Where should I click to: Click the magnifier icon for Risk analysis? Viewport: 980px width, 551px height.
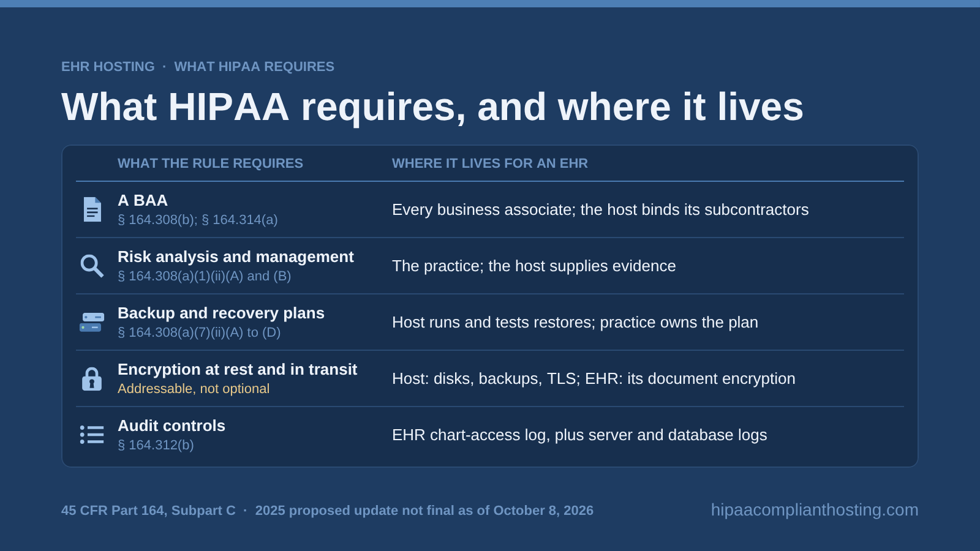tap(92, 266)
